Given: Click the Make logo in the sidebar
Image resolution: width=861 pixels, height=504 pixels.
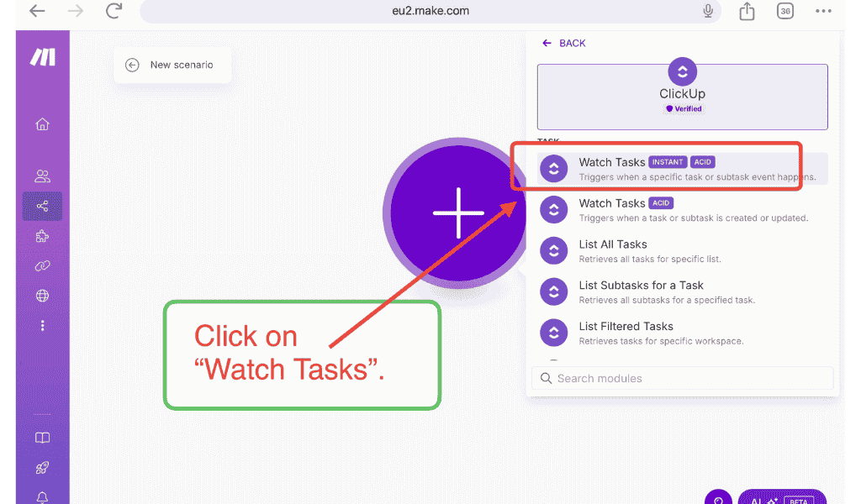Looking at the screenshot, I should pos(42,57).
